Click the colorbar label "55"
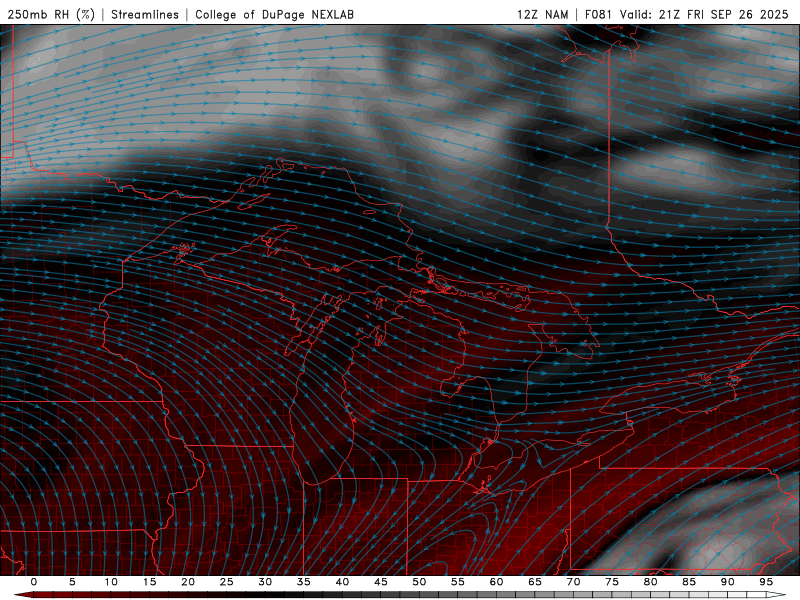800x600 pixels. 458,582
